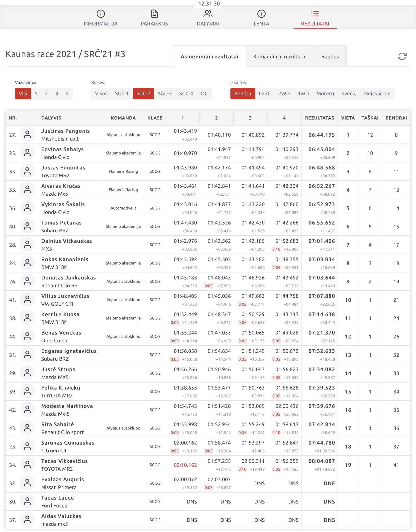
Task: Click Edgaras Ignatavičius avatar icon
Action: tap(27, 355)
